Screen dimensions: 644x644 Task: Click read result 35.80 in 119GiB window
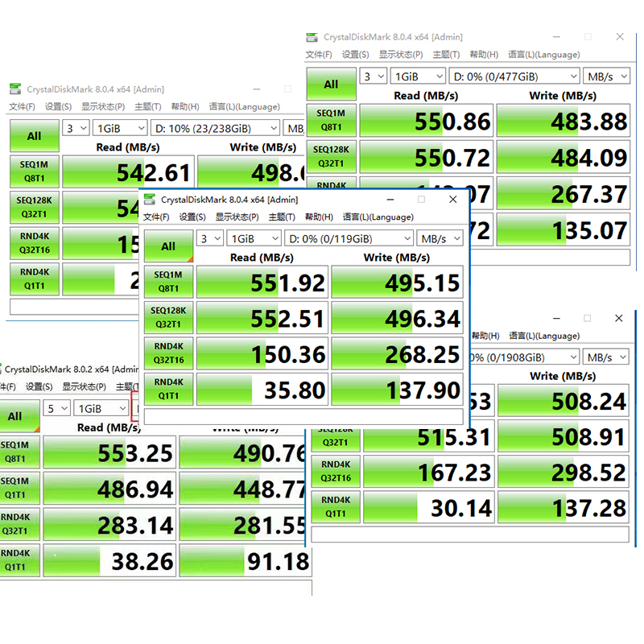(x=262, y=390)
